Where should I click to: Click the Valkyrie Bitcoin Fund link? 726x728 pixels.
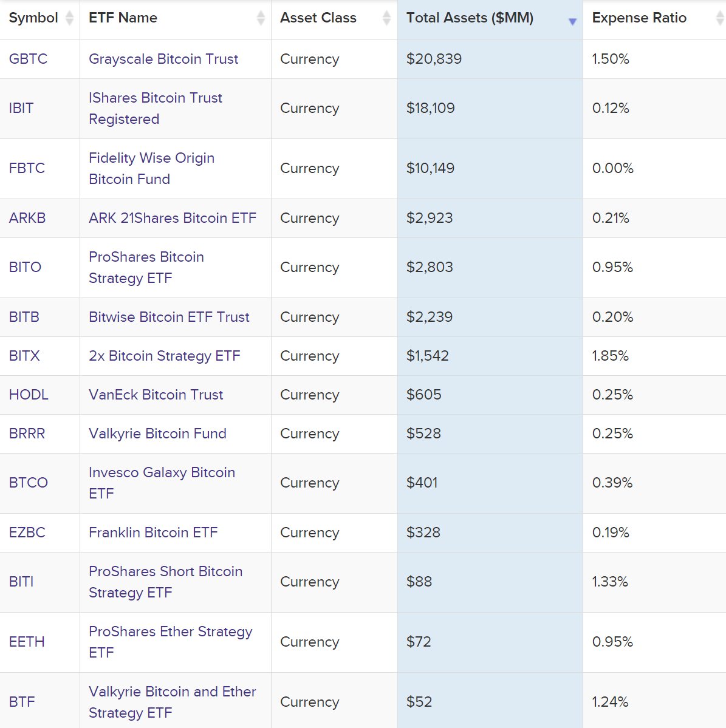(x=157, y=434)
